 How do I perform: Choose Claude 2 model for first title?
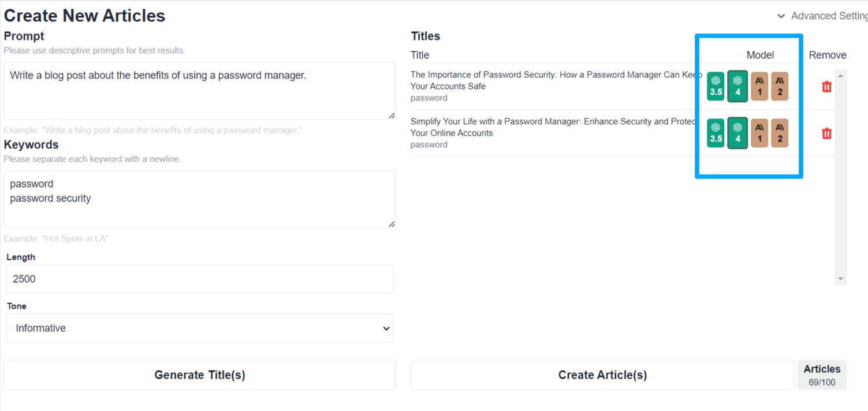click(780, 86)
